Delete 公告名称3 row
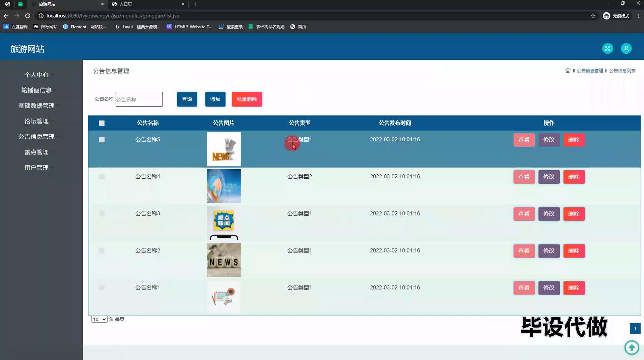This screenshot has height=360, width=644. (x=574, y=214)
